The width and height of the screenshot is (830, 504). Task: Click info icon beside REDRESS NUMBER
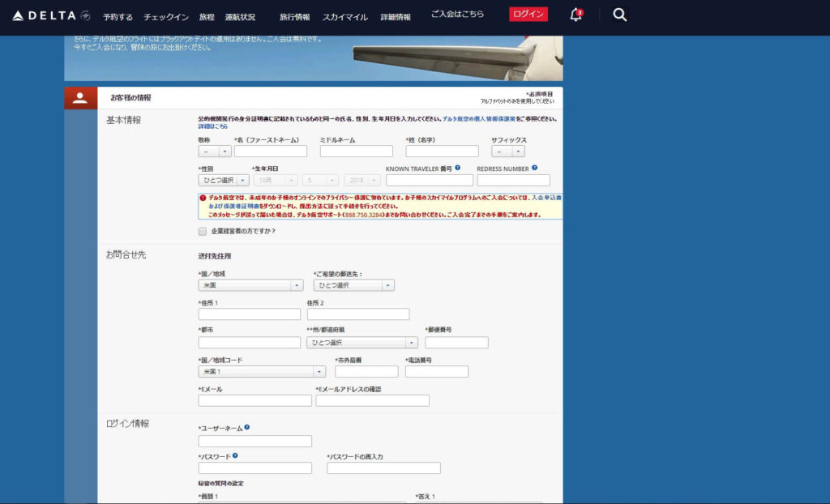click(x=534, y=168)
